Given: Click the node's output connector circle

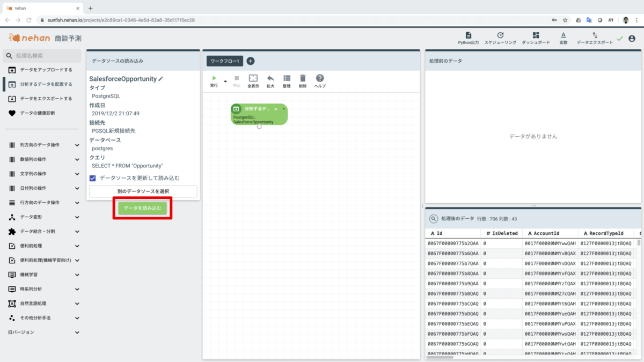Looking at the screenshot, I should (x=259, y=127).
